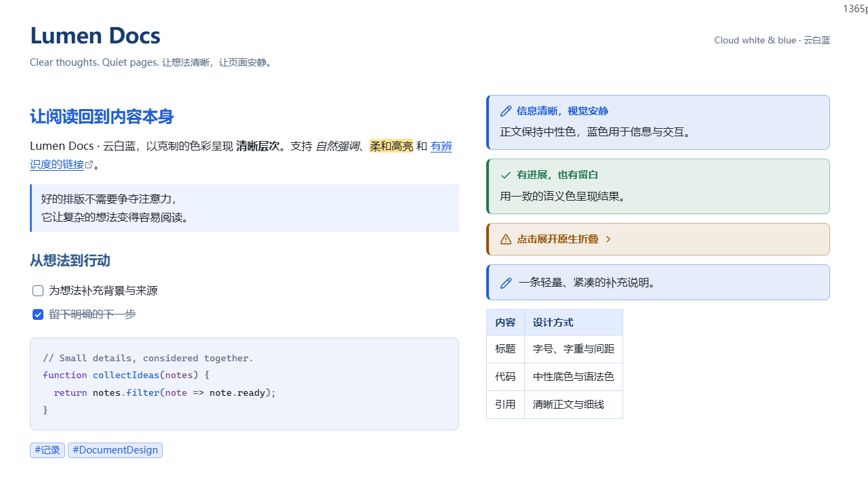Click the warning triangle icon in orange callout
The image size is (868, 488).
click(x=506, y=239)
